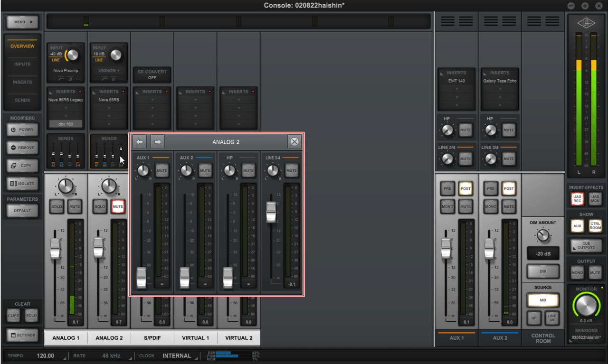The height and width of the screenshot is (364, 608).
Task: Click the AUX 1 send pan knob in popup
Action: click(143, 171)
